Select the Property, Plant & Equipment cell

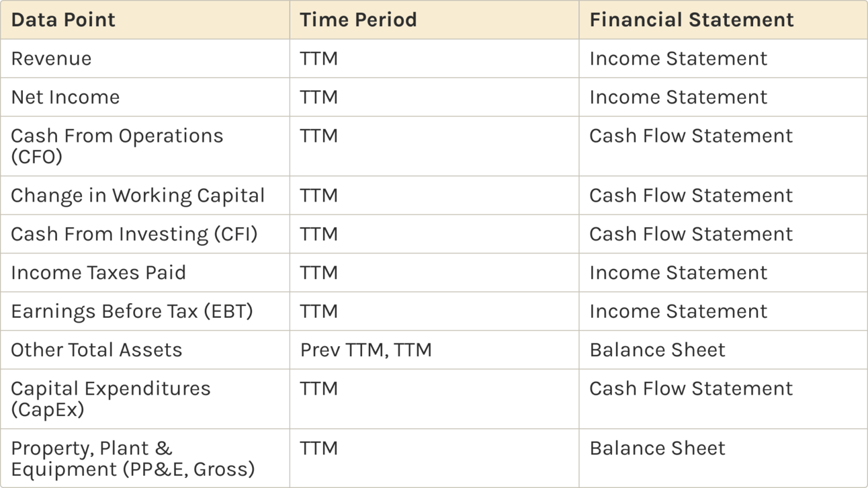tap(145, 458)
